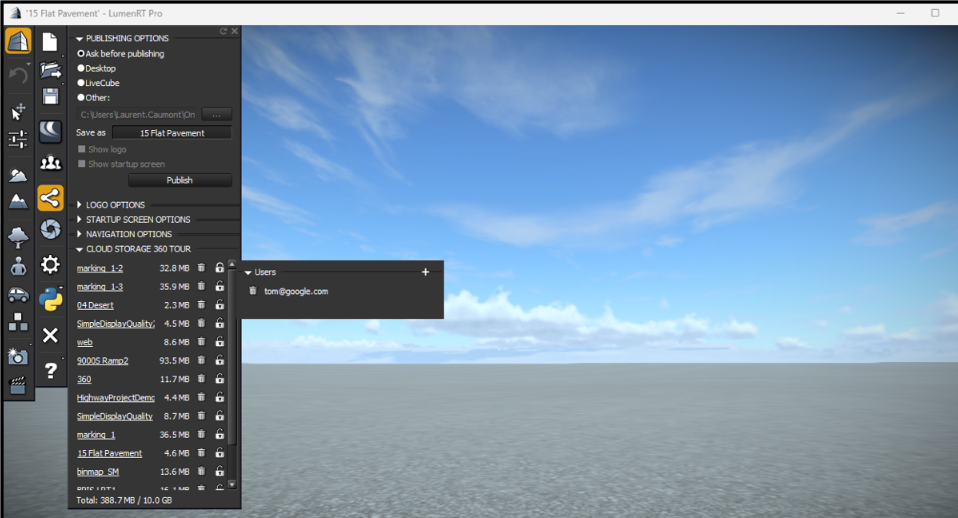The height and width of the screenshot is (518, 958).
Task: Open 15 Flat Pavement cloud link
Action: (109, 453)
